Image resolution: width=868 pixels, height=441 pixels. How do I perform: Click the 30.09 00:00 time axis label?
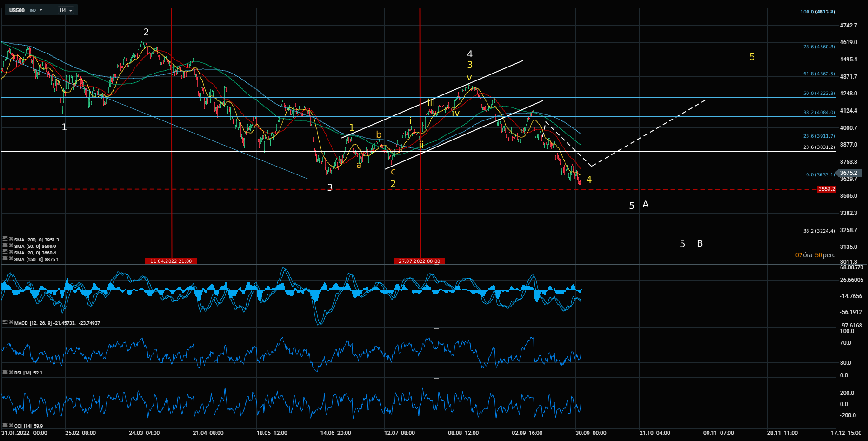590,433
